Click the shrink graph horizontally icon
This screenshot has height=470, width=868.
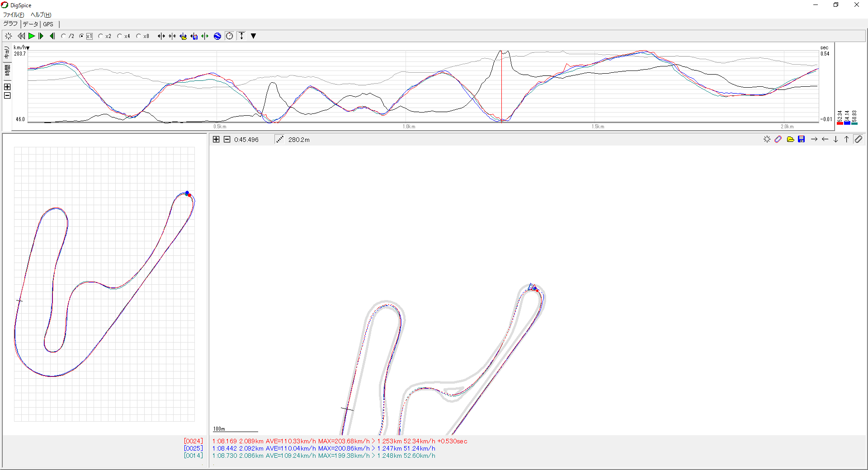tap(172, 36)
